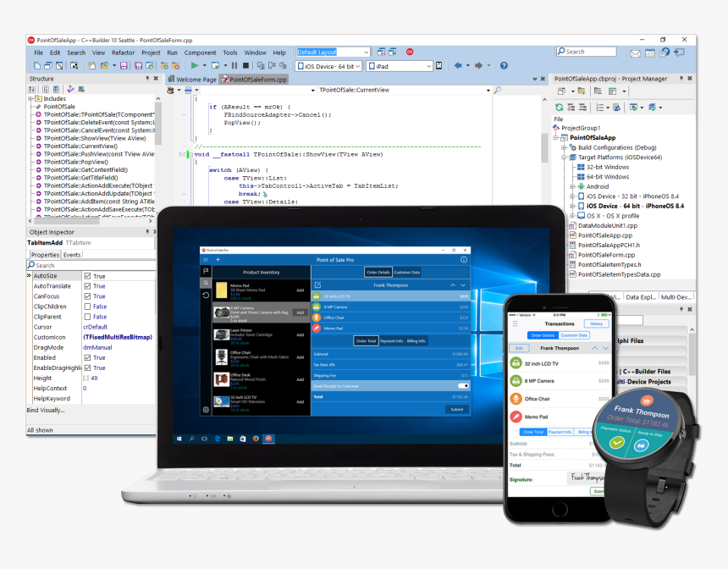Open the Default Layout dropdown
728x569 pixels.
pos(367,52)
